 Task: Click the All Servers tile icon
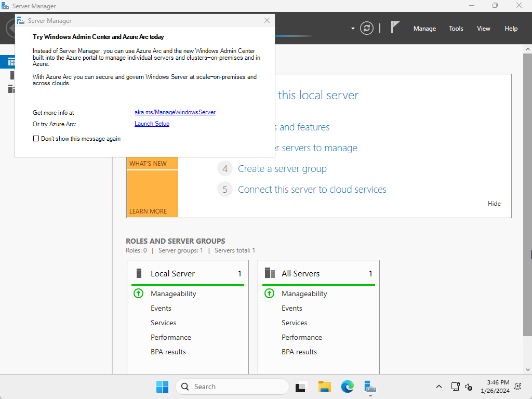click(270, 273)
